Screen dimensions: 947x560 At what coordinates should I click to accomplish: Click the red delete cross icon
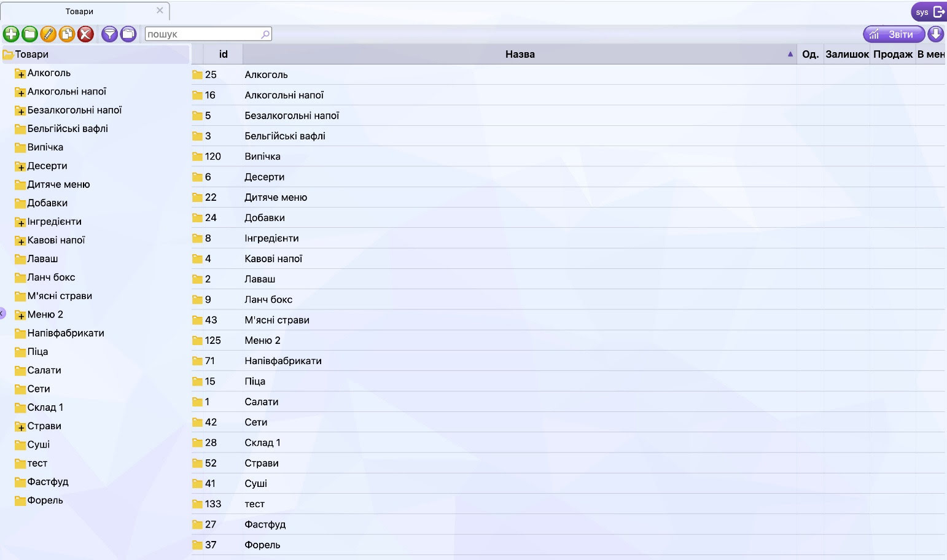[x=85, y=34]
